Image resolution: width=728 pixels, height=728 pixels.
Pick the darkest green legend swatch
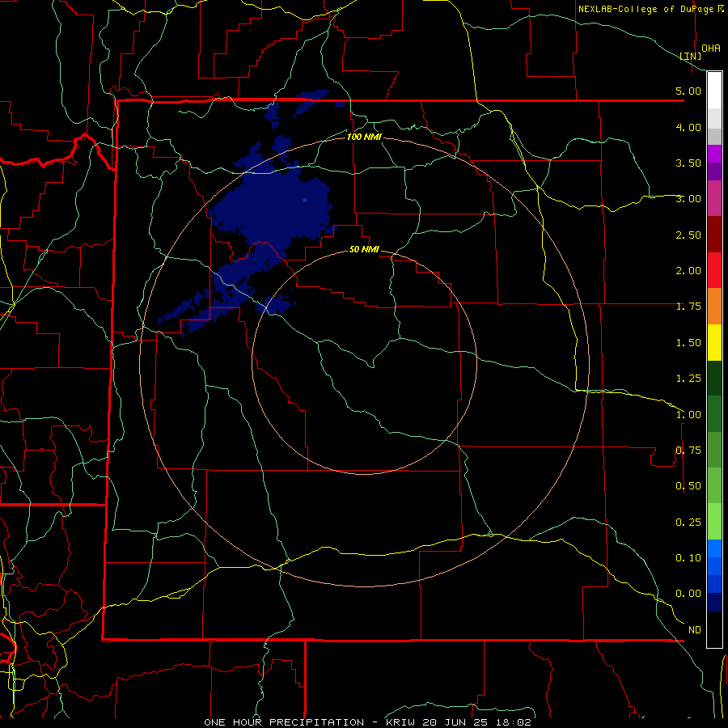[714, 378]
